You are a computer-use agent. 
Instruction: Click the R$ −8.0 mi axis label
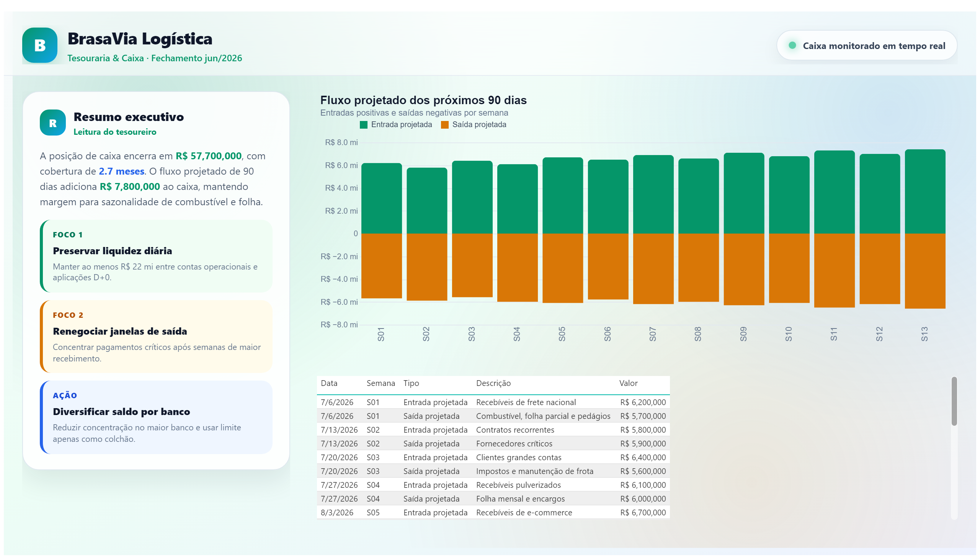pyautogui.click(x=339, y=325)
